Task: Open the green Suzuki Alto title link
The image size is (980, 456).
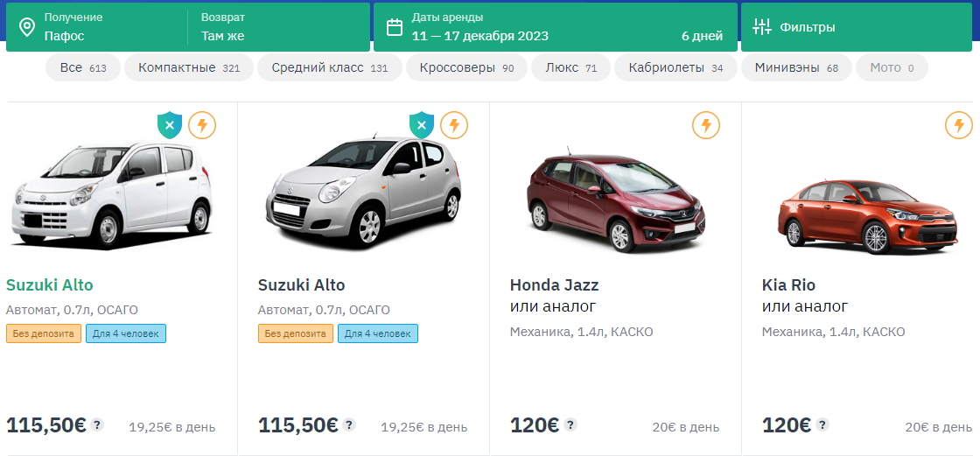Action: click(x=49, y=285)
